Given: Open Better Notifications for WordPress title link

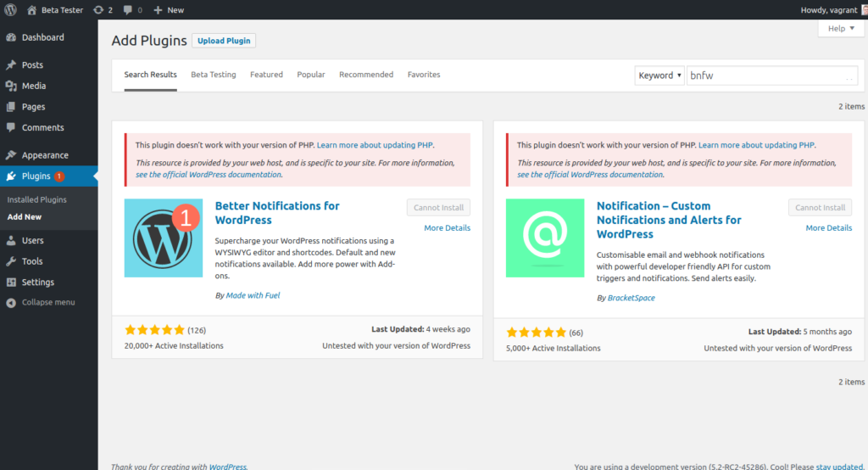Looking at the screenshot, I should tap(277, 213).
